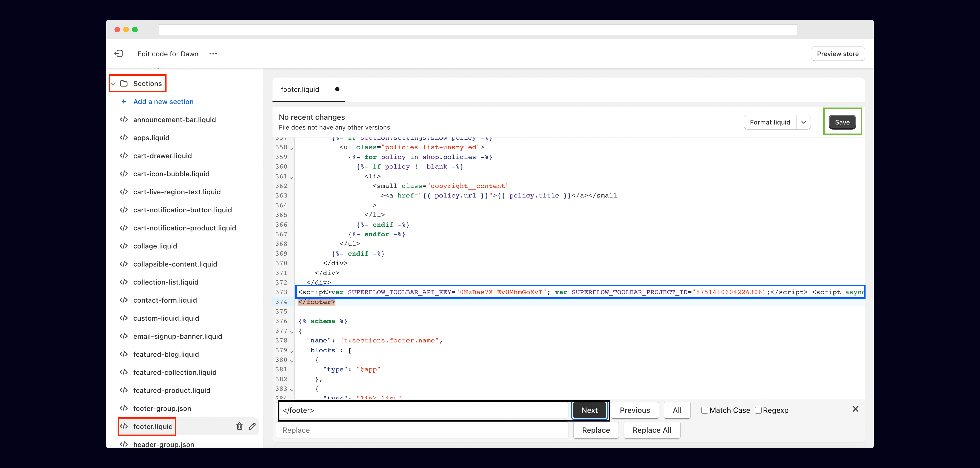Switch to the footer.liquid tab
Viewport: 980px width, 468px height.
tap(300, 89)
